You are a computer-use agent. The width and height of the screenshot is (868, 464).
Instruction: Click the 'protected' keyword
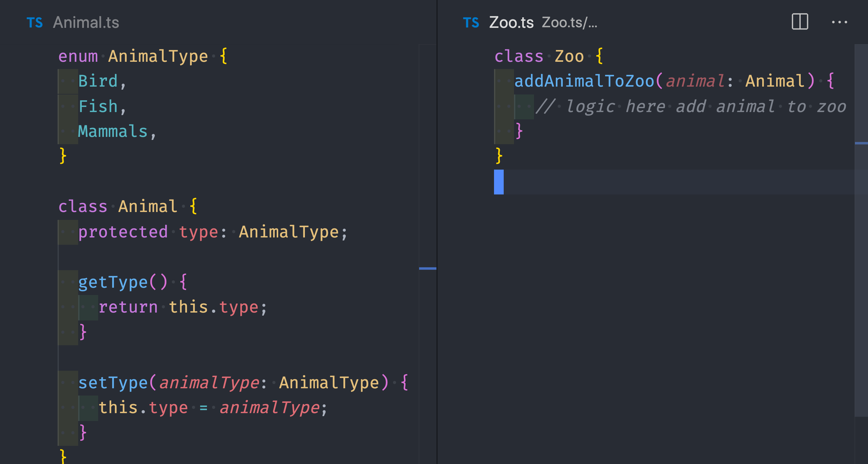[x=123, y=232]
